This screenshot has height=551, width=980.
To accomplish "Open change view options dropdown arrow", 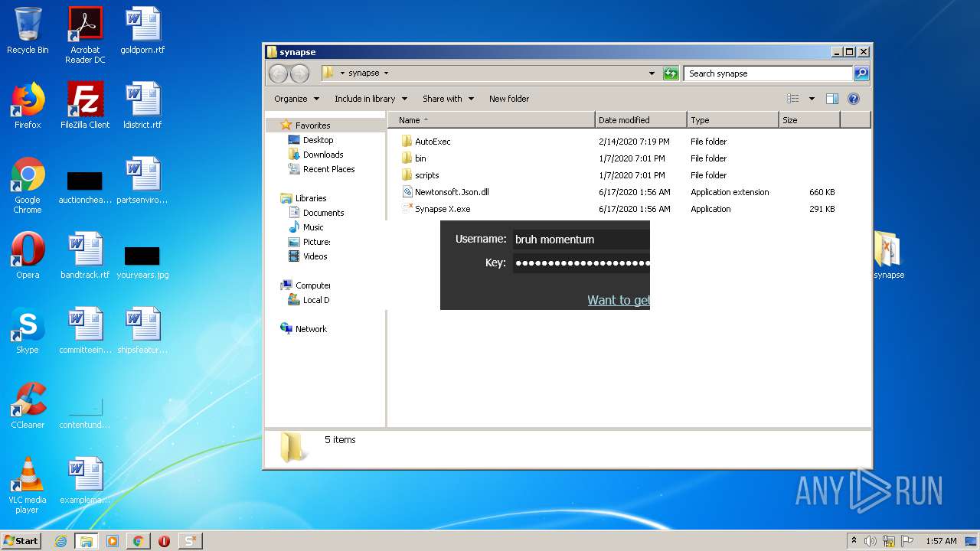I will click(x=812, y=99).
